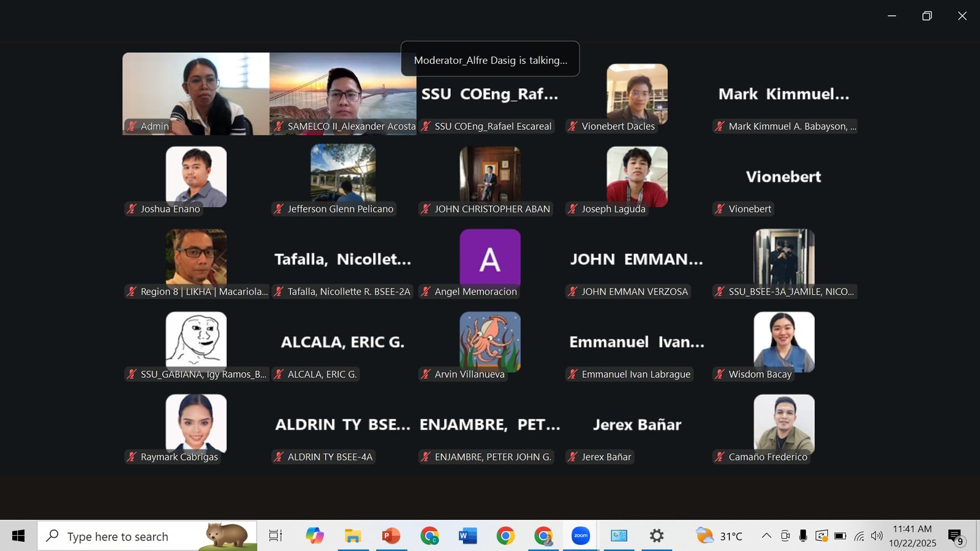The width and height of the screenshot is (980, 551).
Task: Open the 31°C weather widget
Action: point(720,536)
